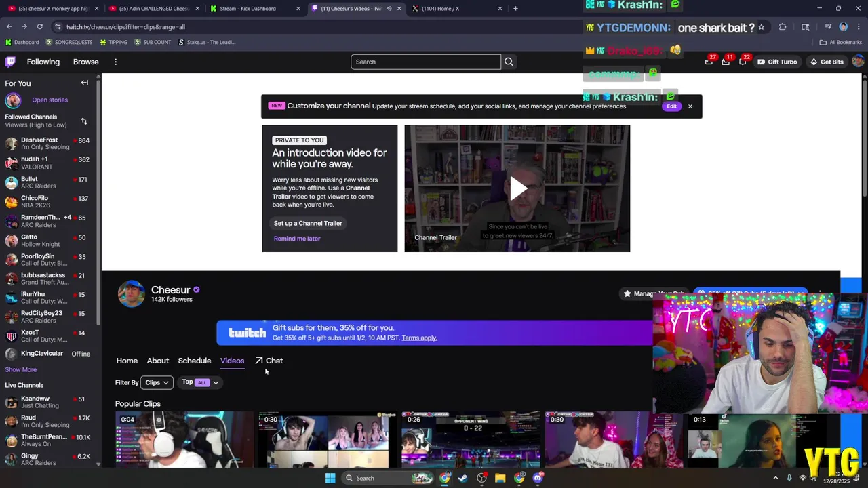
Task: Open the Terms apply link
Action: [x=419, y=338]
